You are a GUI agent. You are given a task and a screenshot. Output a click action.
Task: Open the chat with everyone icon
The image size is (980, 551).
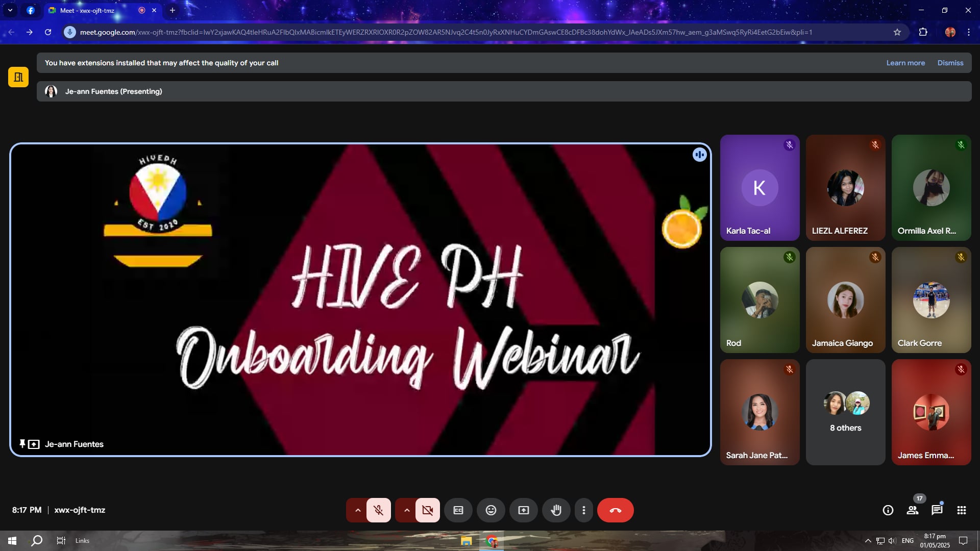(x=937, y=510)
